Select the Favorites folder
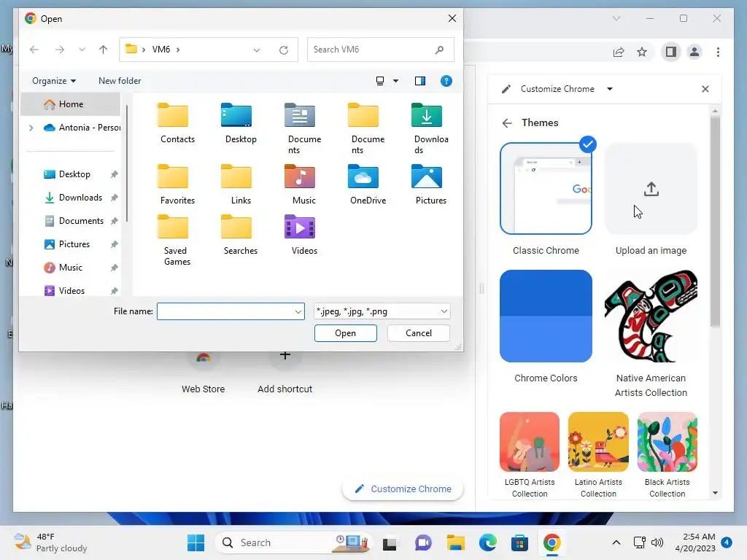Image resolution: width=747 pixels, height=560 pixels. point(177,184)
